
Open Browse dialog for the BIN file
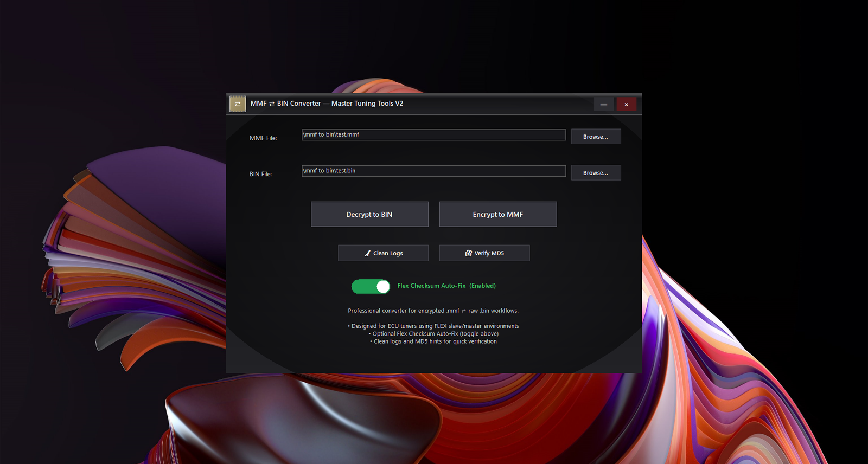point(596,173)
